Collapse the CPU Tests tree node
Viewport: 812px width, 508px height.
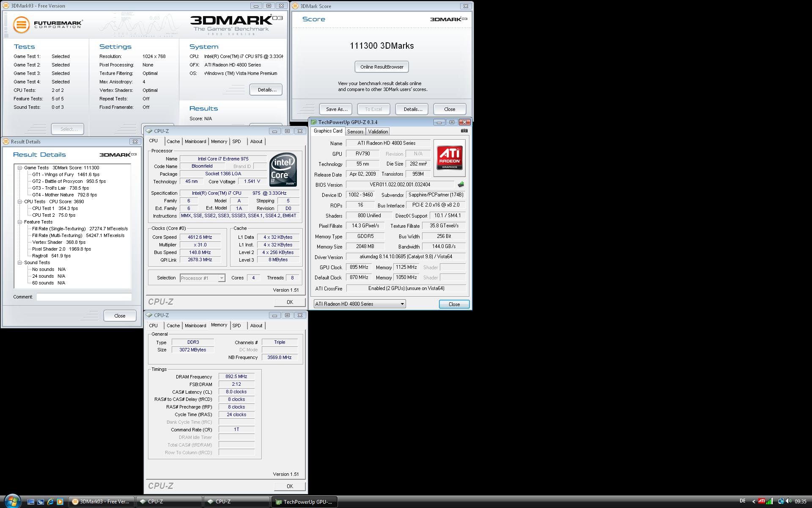(x=19, y=202)
